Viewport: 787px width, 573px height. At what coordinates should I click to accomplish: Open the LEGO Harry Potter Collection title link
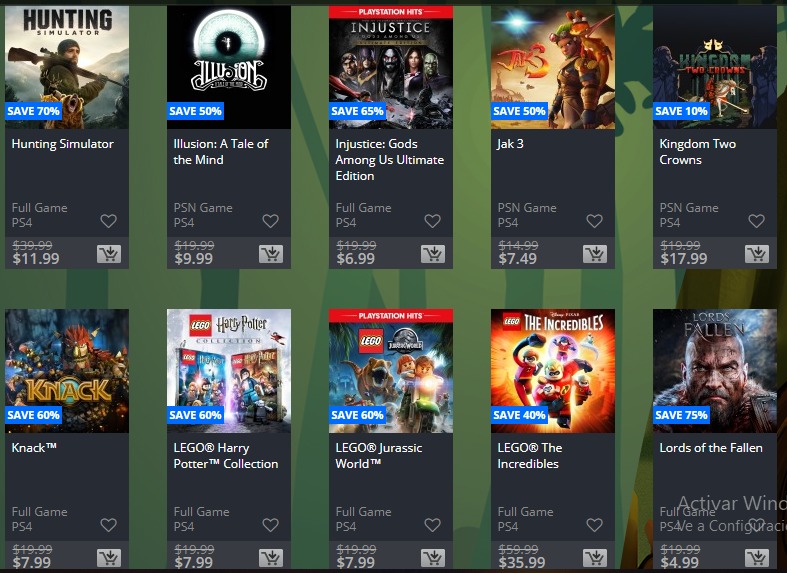pos(226,456)
